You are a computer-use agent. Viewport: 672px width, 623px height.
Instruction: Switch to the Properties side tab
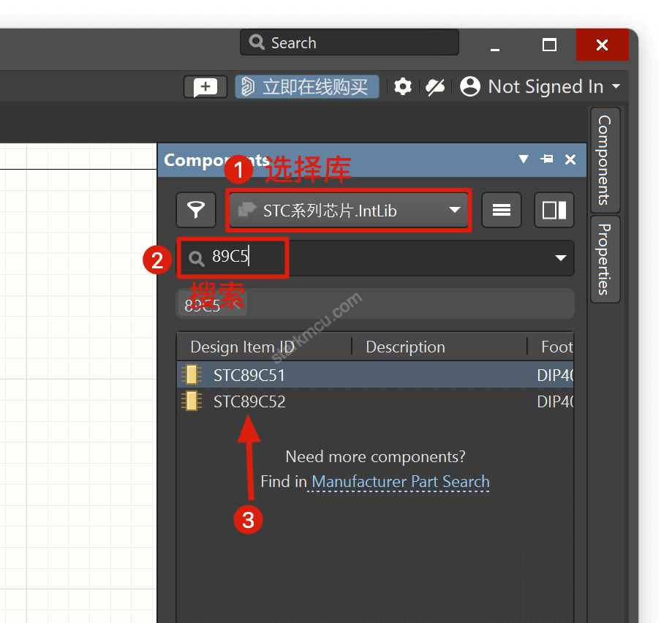coord(605,260)
